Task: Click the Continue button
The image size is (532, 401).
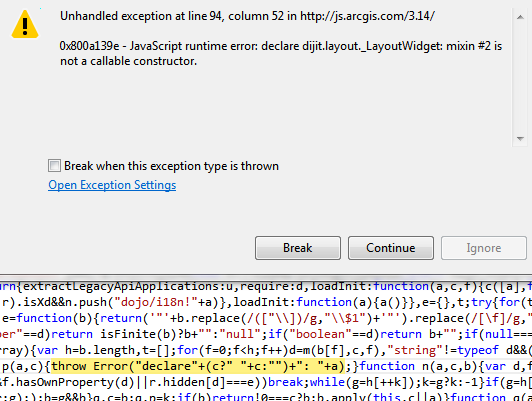Action: click(x=391, y=248)
